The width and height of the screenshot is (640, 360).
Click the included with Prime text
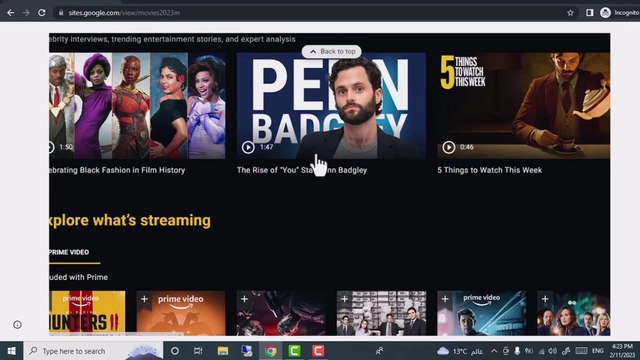pyautogui.click(x=78, y=277)
